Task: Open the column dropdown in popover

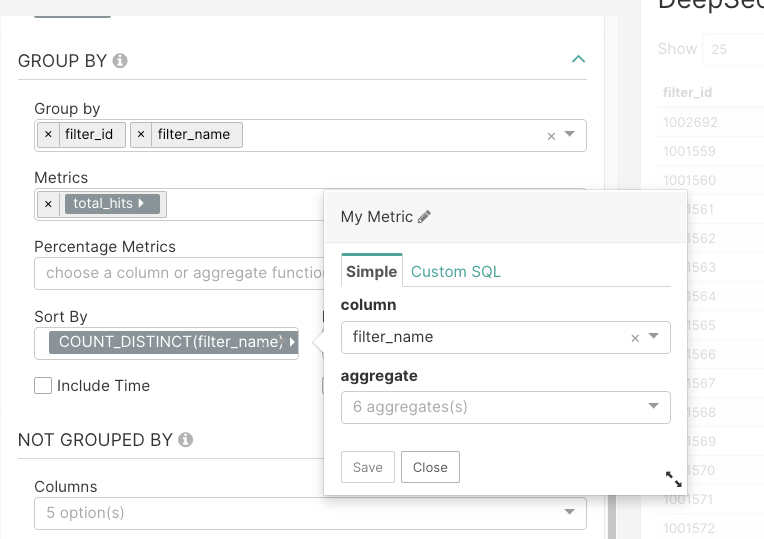Action: (654, 337)
